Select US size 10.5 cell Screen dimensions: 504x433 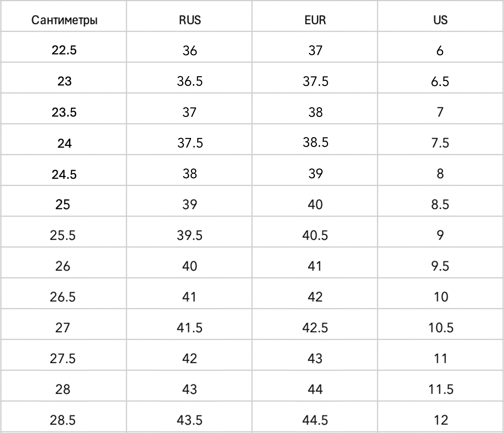pyautogui.click(x=441, y=328)
